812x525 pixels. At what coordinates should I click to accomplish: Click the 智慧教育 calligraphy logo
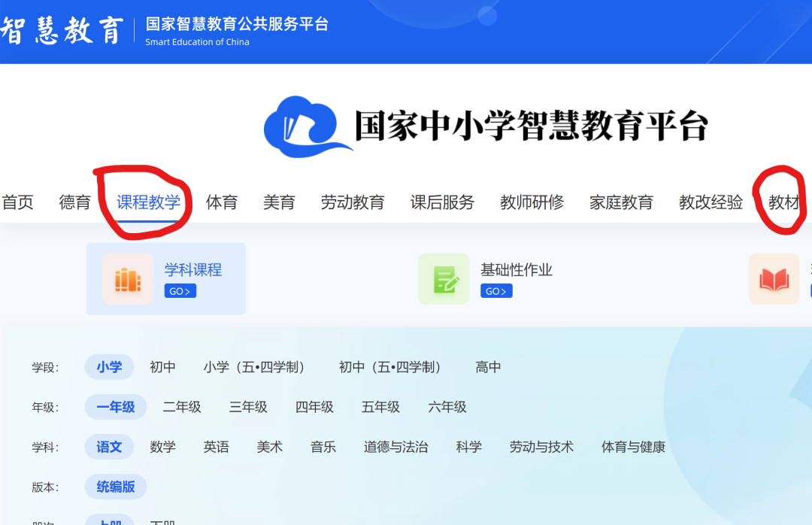click(62, 30)
